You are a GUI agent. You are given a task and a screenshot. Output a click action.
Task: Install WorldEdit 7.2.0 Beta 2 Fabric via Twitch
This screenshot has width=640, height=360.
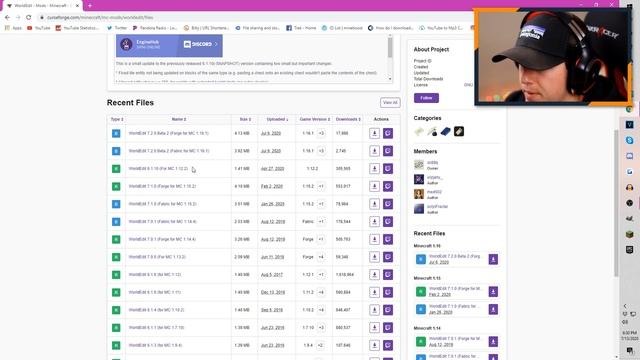point(388,151)
